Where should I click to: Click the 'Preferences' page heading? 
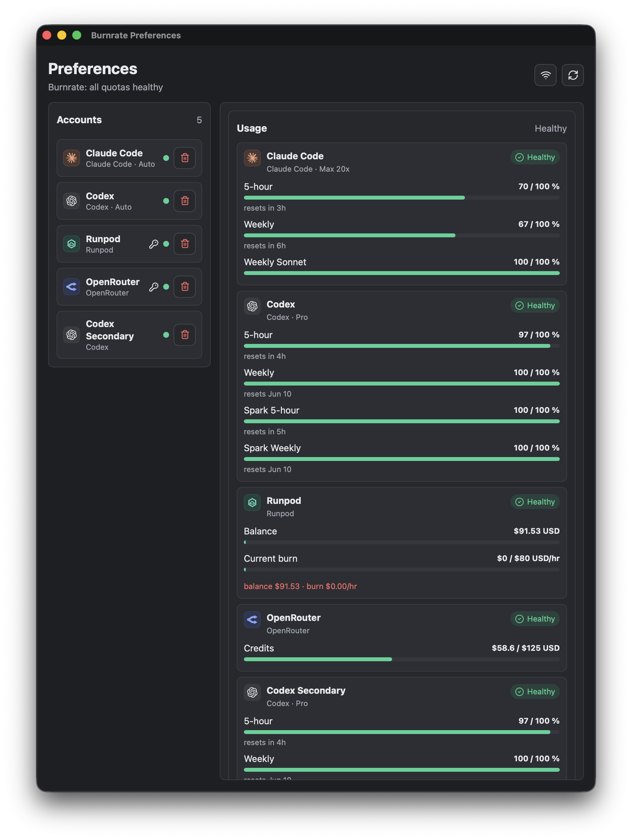click(x=93, y=69)
